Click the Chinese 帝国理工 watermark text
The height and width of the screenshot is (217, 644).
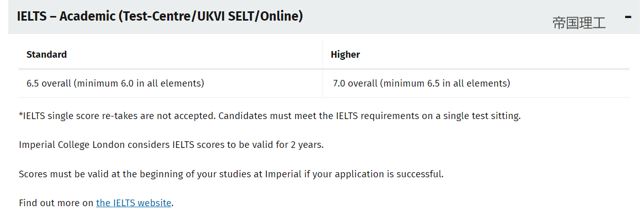point(579,23)
